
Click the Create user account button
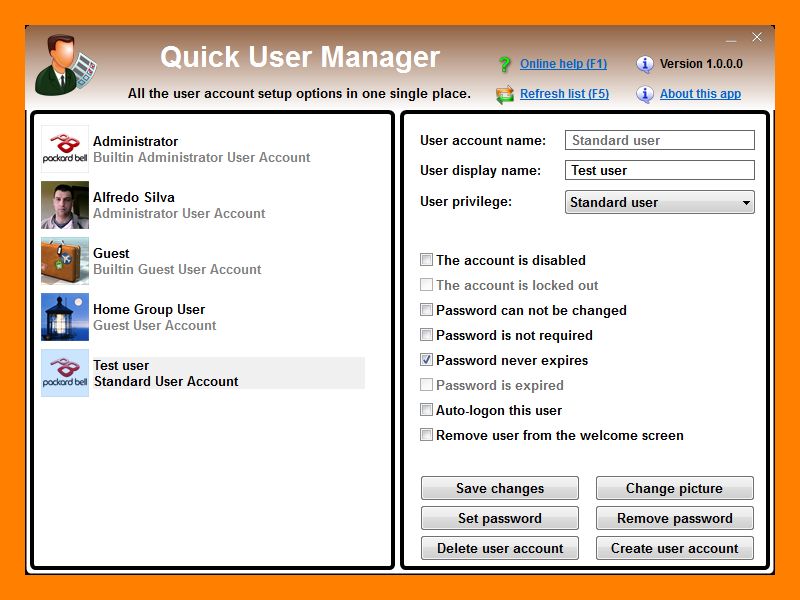pos(674,548)
